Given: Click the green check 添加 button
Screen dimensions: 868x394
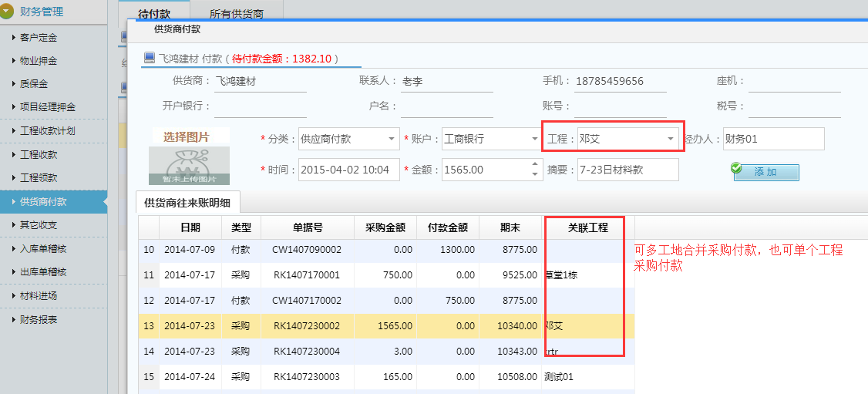Looking at the screenshot, I should point(765,172).
